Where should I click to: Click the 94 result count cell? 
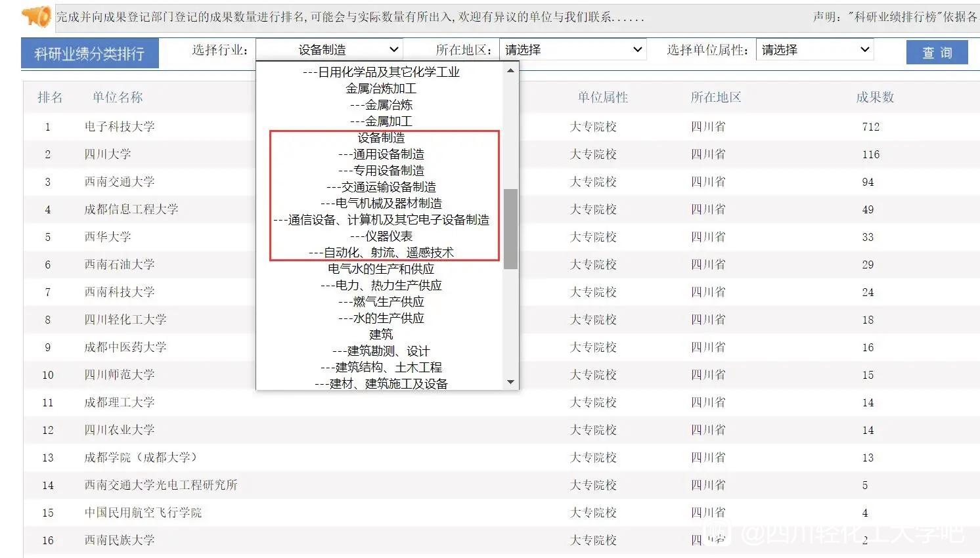click(868, 182)
